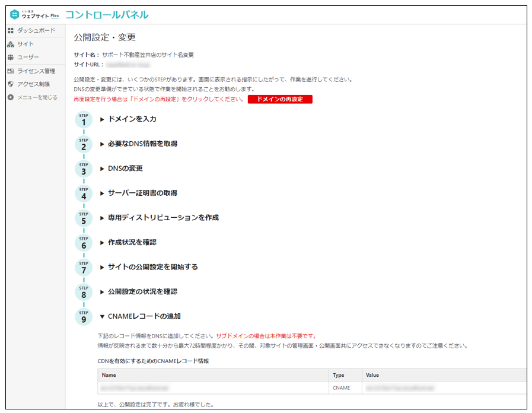Expand the DNSの変更 step

tap(125, 169)
